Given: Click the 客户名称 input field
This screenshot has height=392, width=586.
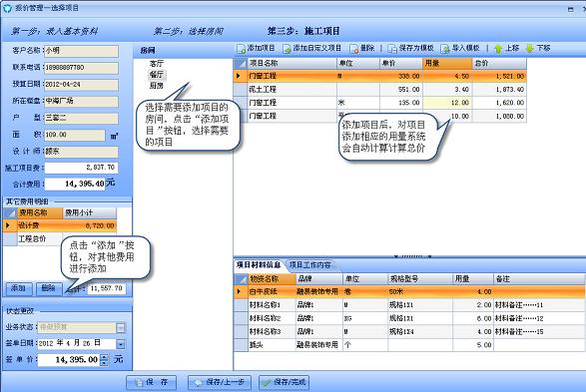Looking at the screenshot, I should [81, 51].
